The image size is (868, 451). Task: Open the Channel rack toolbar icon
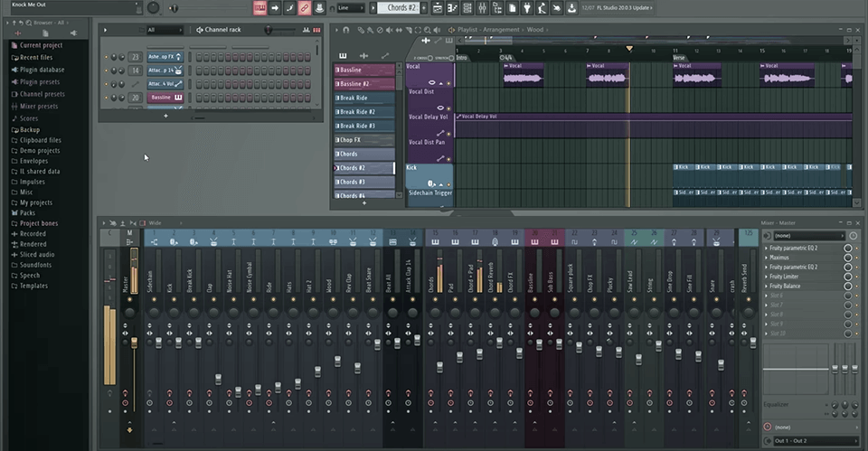(467, 8)
